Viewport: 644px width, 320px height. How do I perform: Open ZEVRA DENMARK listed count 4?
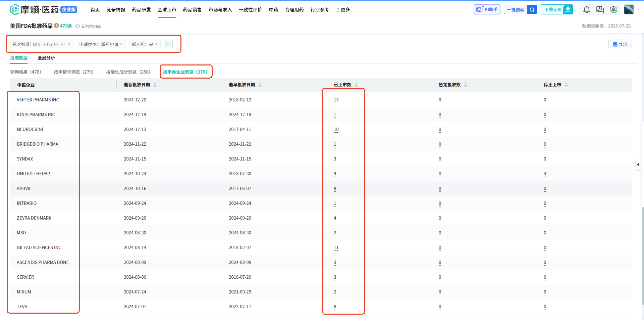tap(335, 218)
